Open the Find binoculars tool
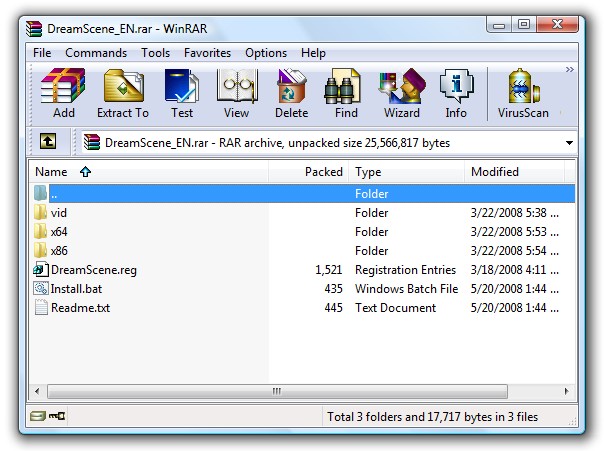 342,86
